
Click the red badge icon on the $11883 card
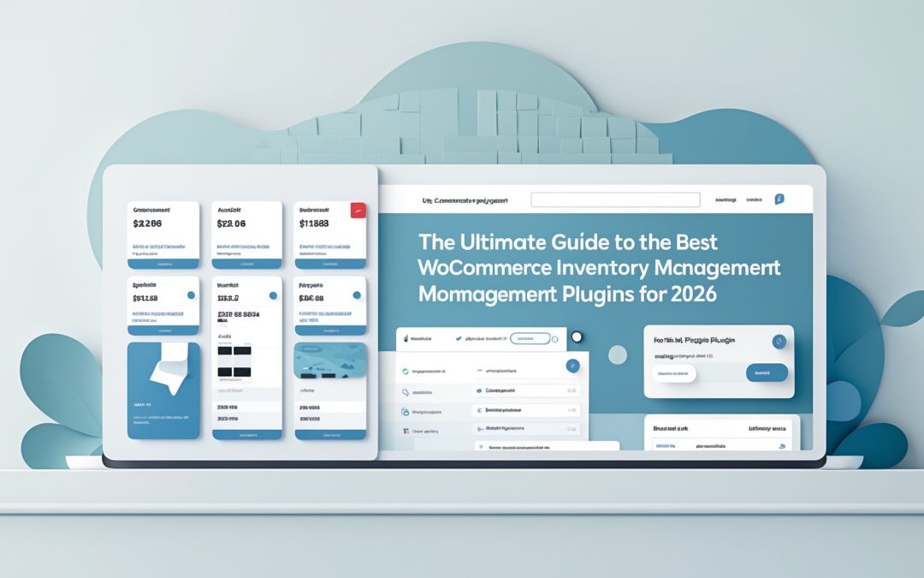[358, 210]
